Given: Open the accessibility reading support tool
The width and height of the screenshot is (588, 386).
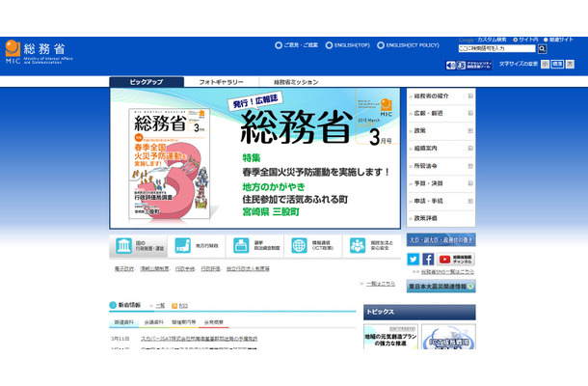Looking at the screenshot, I should coord(468,65).
